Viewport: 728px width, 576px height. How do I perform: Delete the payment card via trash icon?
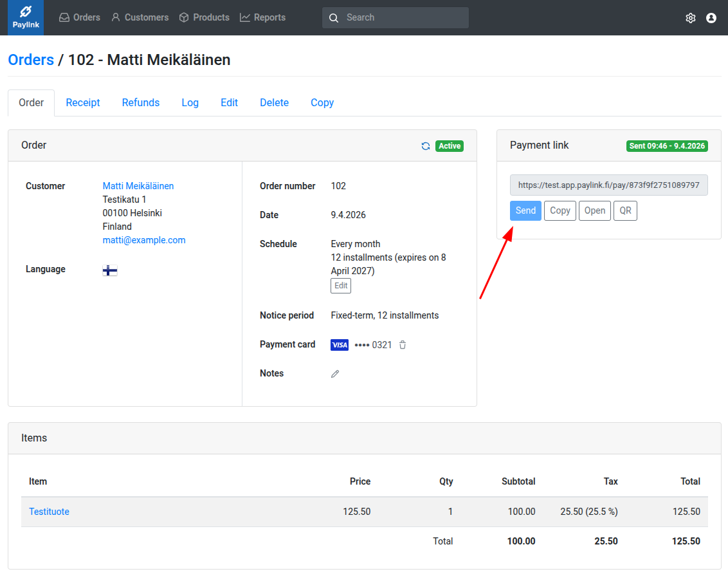click(x=403, y=345)
